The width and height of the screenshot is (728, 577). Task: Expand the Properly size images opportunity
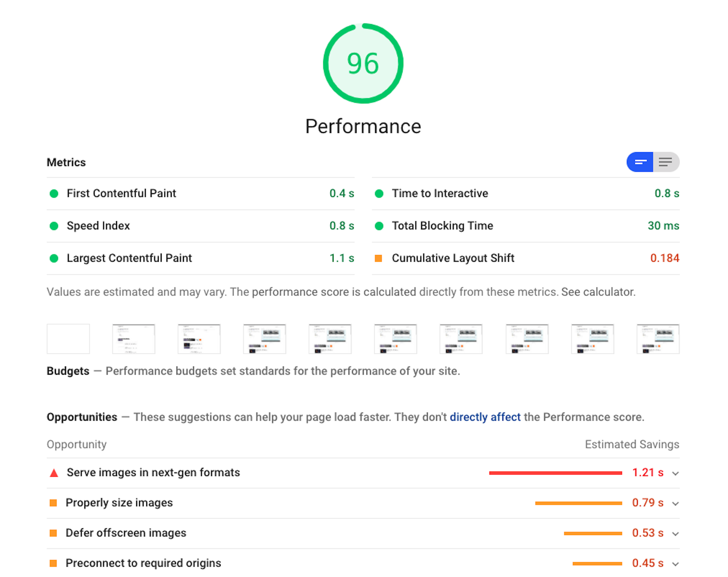coord(675,503)
